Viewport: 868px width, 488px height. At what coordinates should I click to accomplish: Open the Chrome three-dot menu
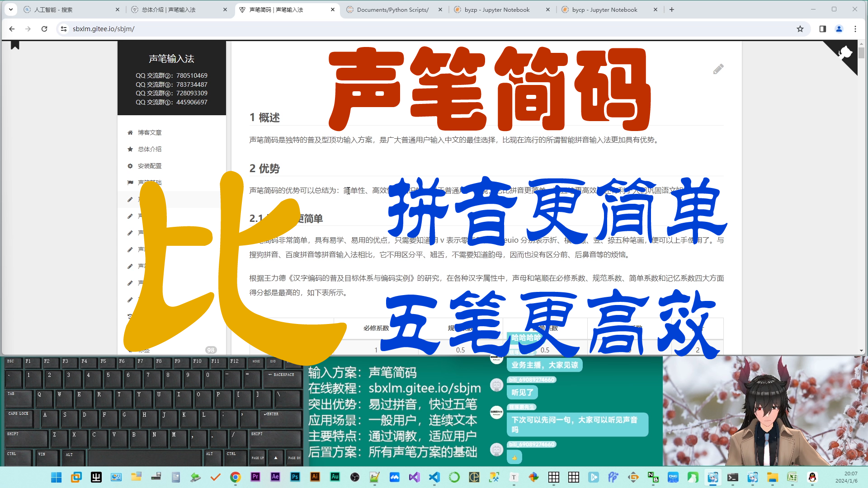coord(855,29)
